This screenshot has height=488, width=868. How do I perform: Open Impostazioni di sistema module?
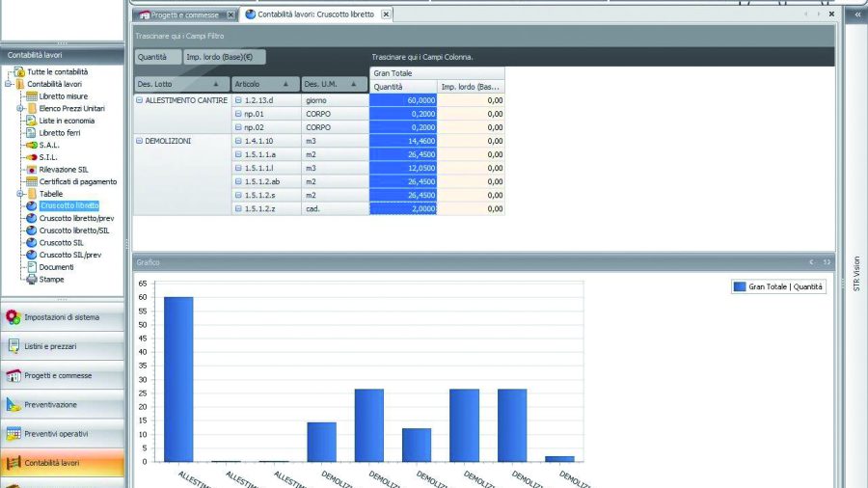click(x=62, y=317)
